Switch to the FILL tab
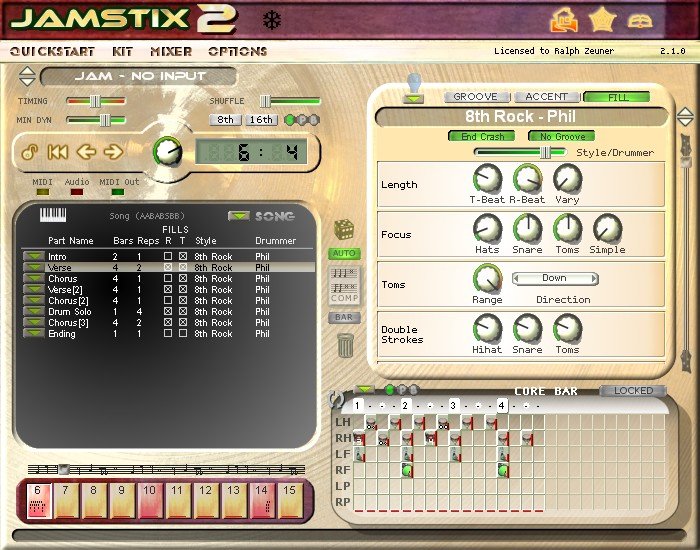Viewport: 700px width, 550px height. 617,97
